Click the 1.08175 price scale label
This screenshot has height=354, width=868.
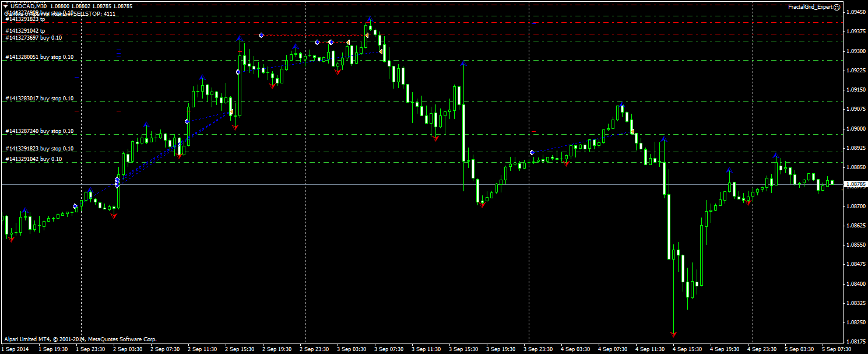pyautogui.click(x=857, y=341)
